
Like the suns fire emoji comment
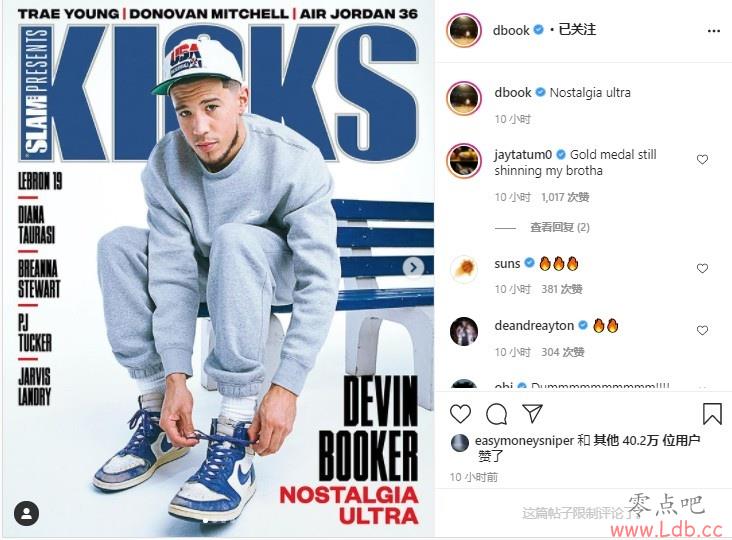(702, 268)
